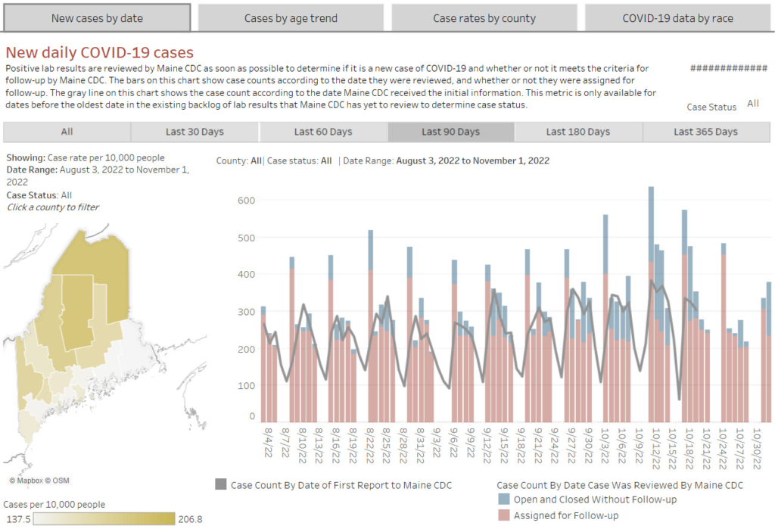The height and width of the screenshot is (532, 775).
Task: Select the All date range option
Action: [x=67, y=132]
